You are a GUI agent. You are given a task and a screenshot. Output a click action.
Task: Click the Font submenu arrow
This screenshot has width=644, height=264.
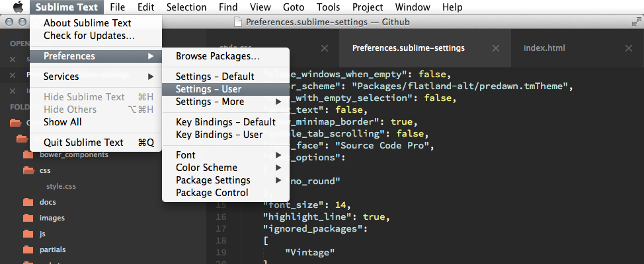(278, 155)
